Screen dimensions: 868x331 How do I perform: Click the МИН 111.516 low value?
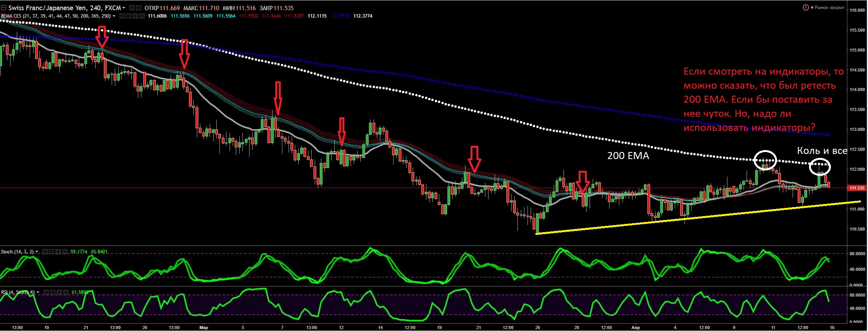(239, 8)
